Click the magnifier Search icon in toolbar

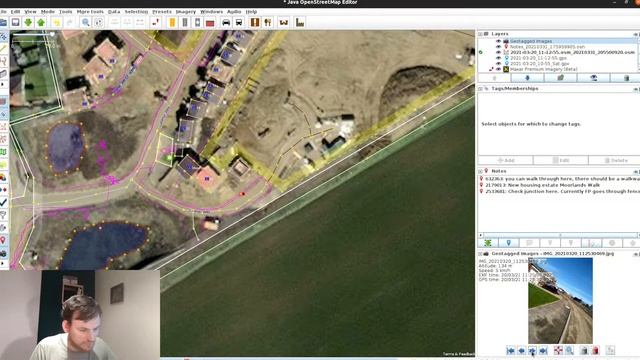86,22
